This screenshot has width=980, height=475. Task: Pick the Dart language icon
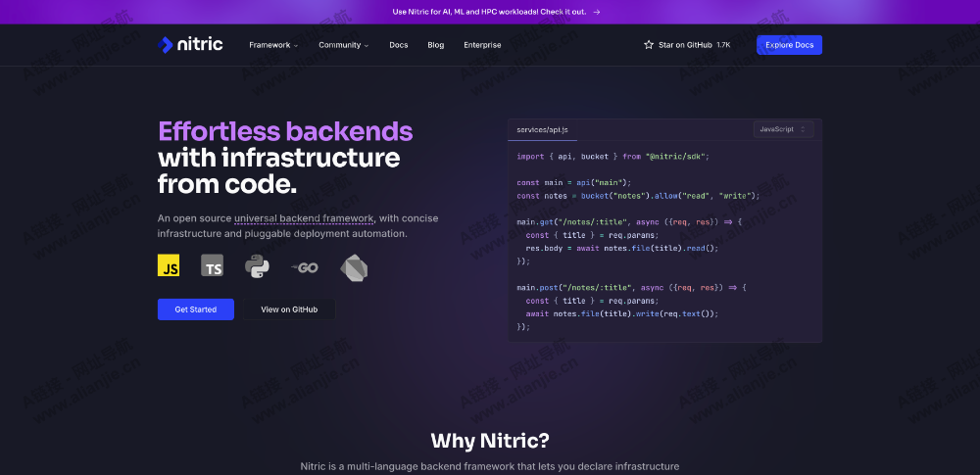tap(354, 268)
